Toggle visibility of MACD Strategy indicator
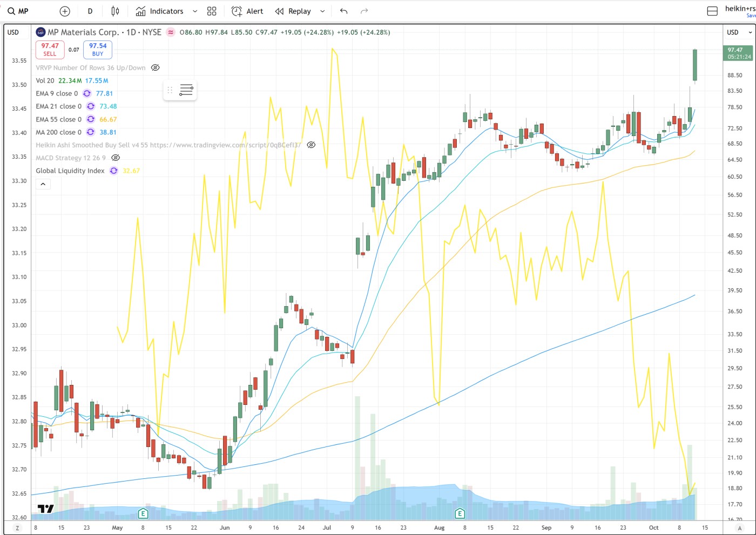This screenshot has width=756, height=535. pos(116,158)
